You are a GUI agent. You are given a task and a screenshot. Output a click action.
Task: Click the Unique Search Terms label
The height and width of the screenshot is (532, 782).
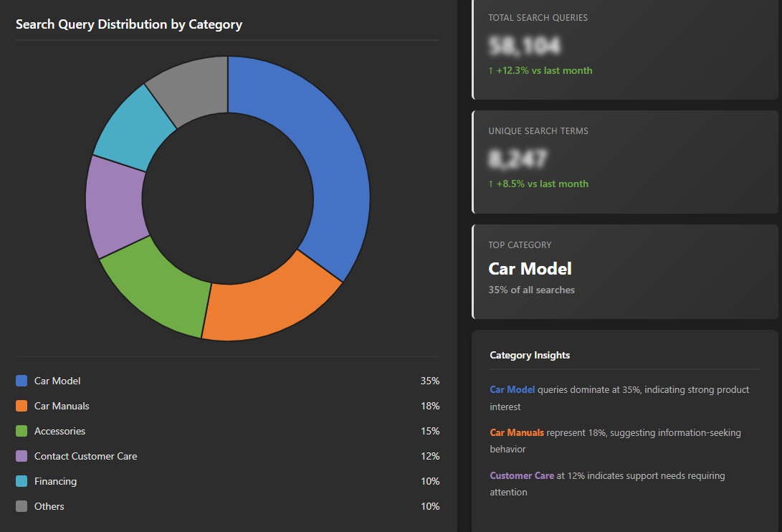pyautogui.click(x=538, y=130)
